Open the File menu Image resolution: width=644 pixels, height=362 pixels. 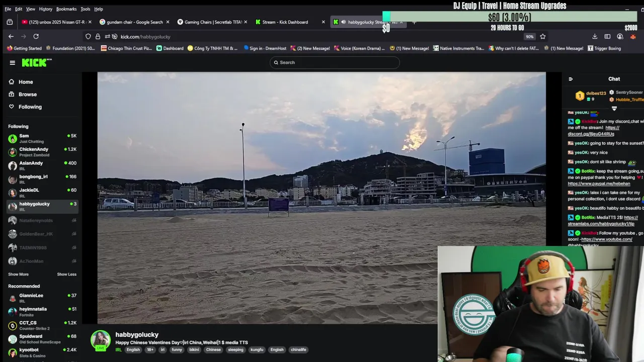tap(8, 9)
